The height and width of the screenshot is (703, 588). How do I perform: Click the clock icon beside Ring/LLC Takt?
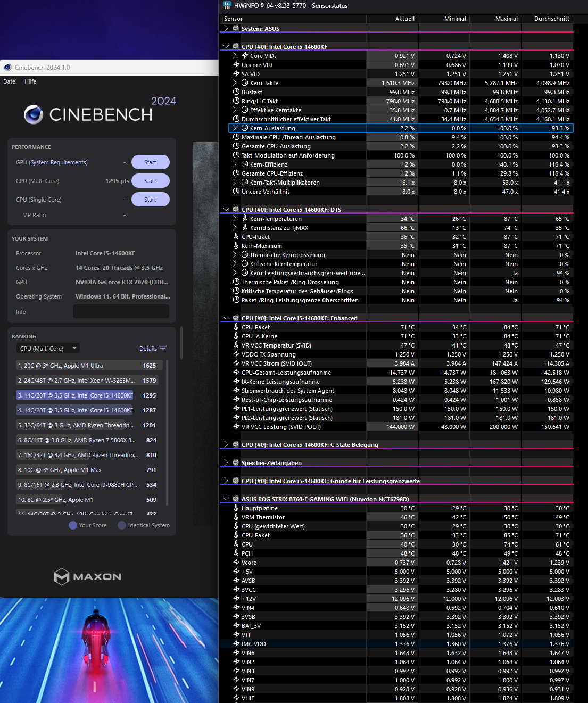point(236,101)
